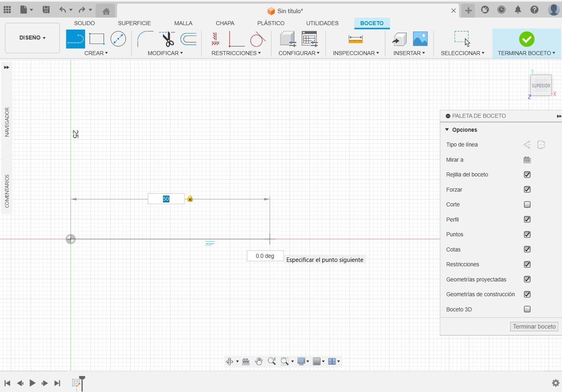Click the Measure ruler tool

click(355, 39)
